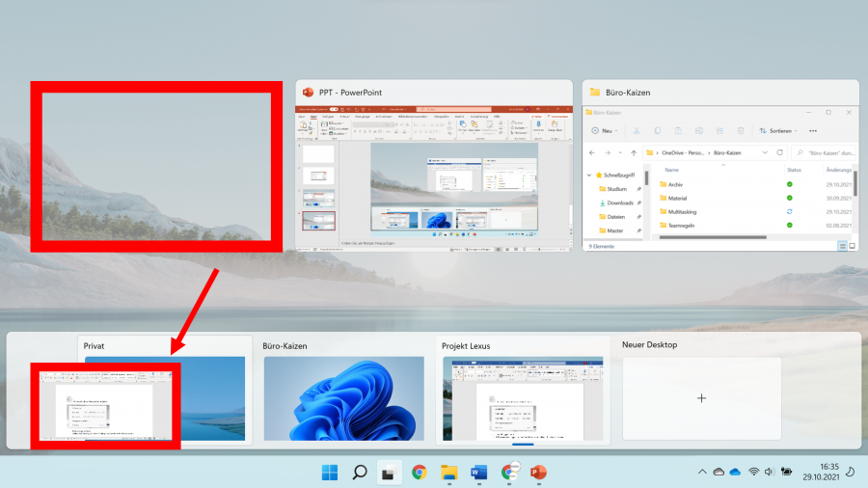
Task: Switch to PowerPoint from the taskbar
Action: (x=538, y=473)
